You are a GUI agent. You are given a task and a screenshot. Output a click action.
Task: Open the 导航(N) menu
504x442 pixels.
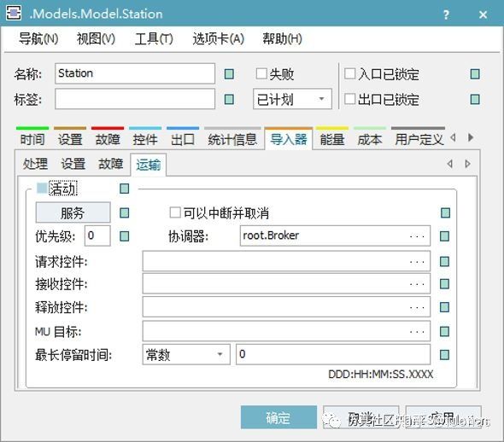[x=38, y=39]
